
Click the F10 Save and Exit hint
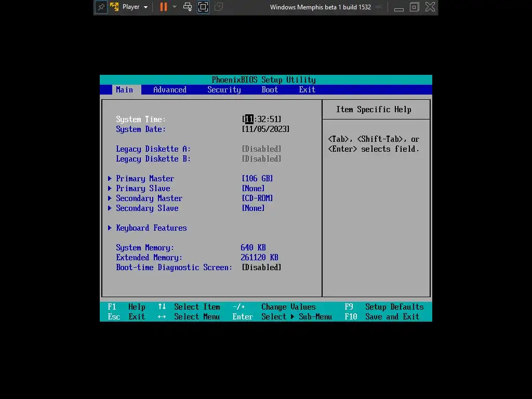382,317
